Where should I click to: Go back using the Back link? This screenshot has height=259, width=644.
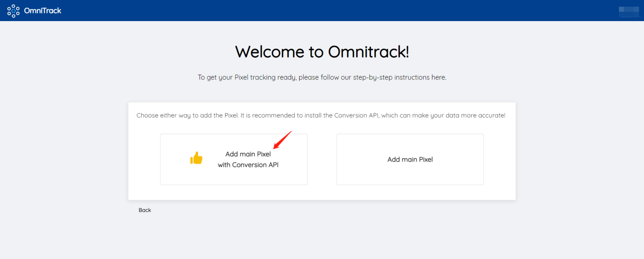coord(145,210)
